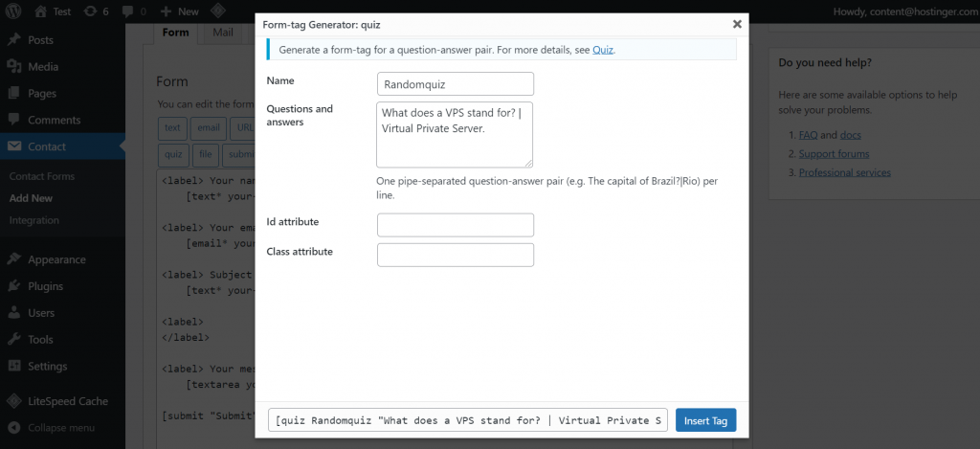
Task: Click the generated quiz tag field
Action: 468,420
